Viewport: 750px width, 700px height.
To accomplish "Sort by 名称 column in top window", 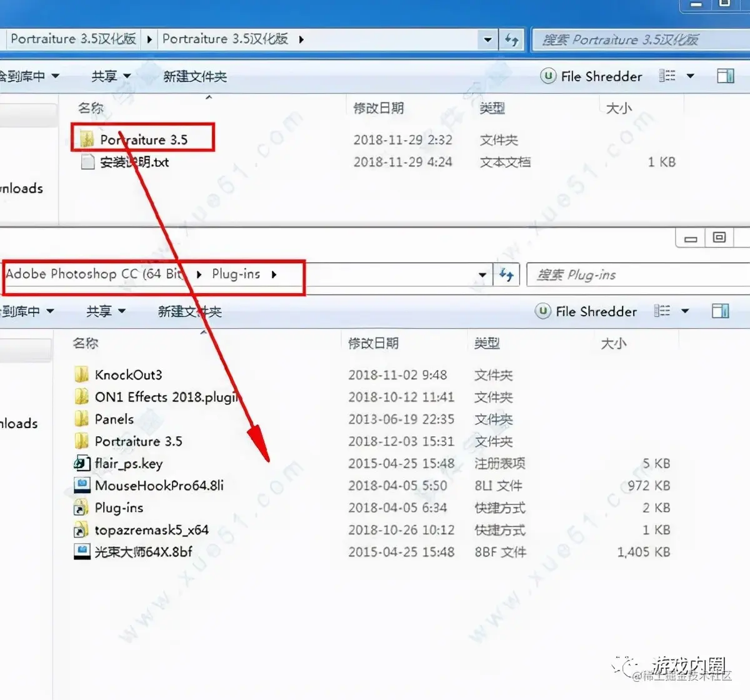I will coord(91,108).
